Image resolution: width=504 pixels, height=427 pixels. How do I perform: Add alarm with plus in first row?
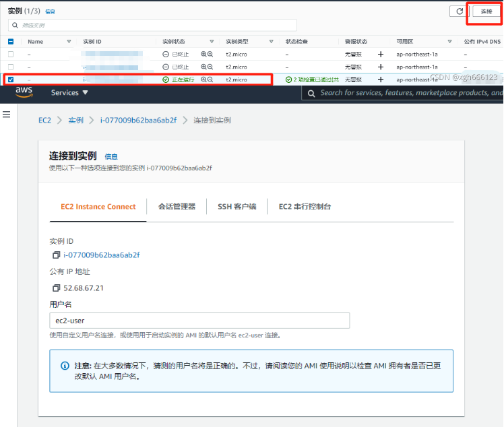coord(381,54)
